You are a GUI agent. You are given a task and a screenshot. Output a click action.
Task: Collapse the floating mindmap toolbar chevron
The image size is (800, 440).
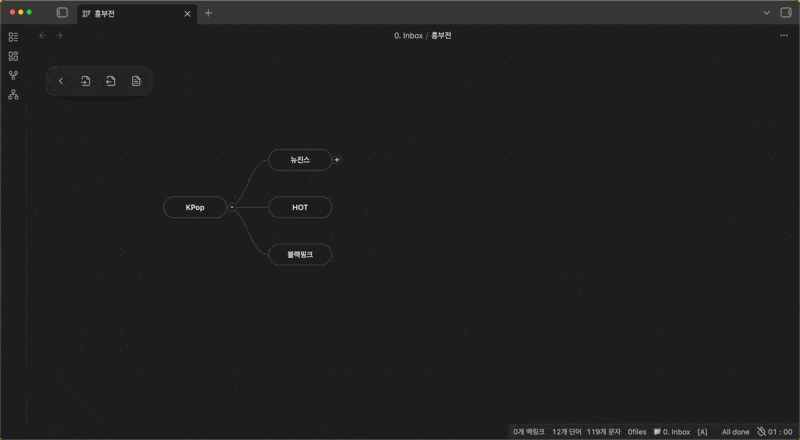click(x=61, y=81)
